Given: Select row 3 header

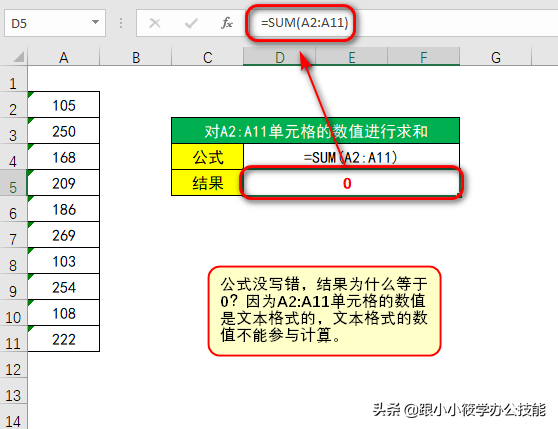Looking at the screenshot, I should (14, 131).
